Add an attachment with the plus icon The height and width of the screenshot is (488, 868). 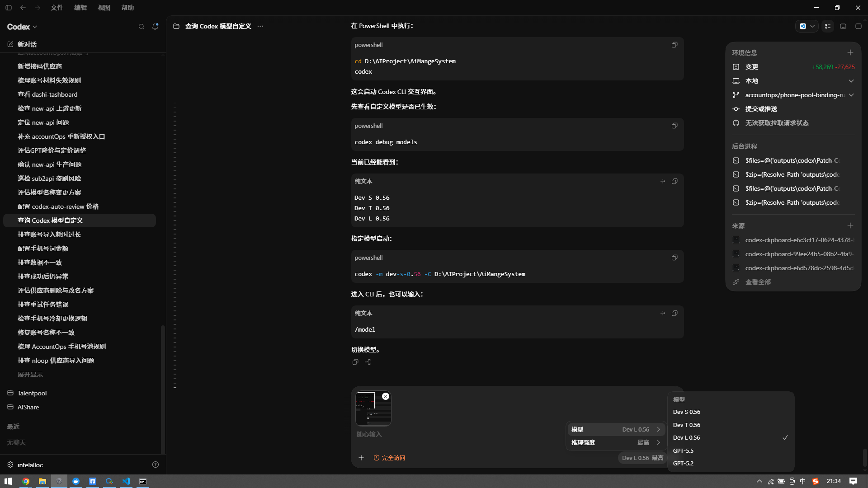(x=361, y=458)
